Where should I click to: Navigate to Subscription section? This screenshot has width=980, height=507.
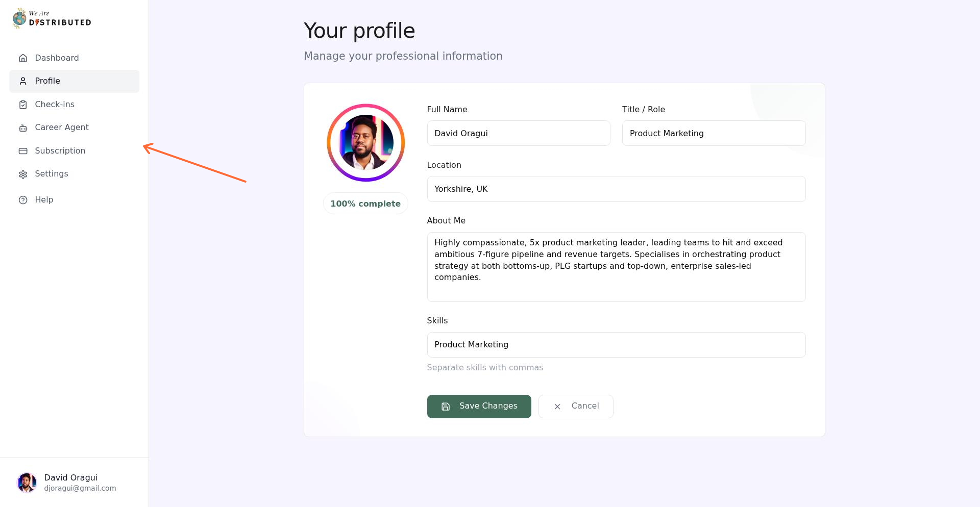[60, 151]
